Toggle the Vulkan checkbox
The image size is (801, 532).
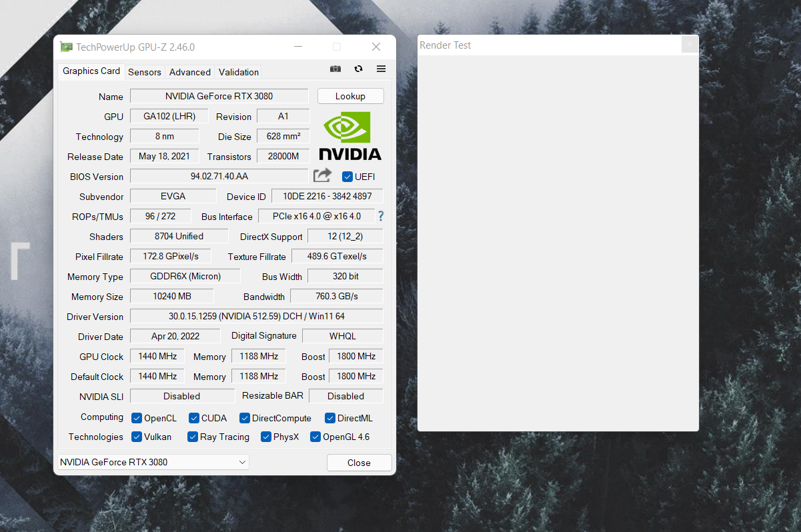click(137, 437)
